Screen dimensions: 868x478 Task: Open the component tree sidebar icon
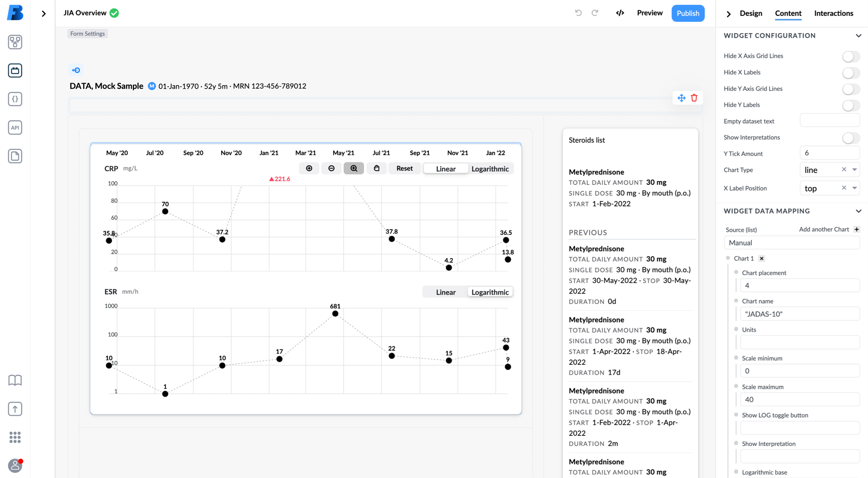pos(15,42)
